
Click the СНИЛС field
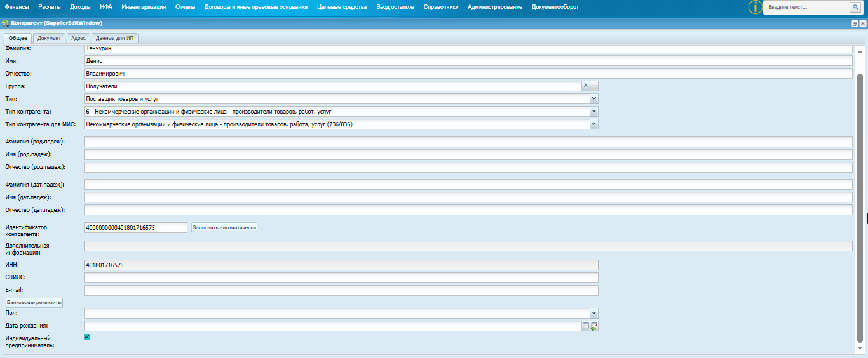(341, 277)
